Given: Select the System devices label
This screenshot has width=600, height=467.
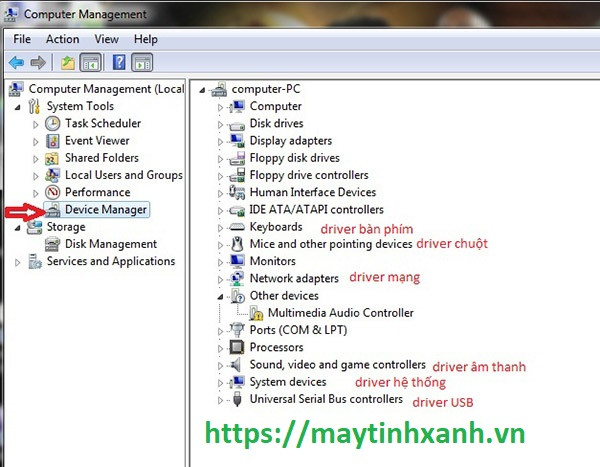Looking at the screenshot, I should tap(288, 382).
